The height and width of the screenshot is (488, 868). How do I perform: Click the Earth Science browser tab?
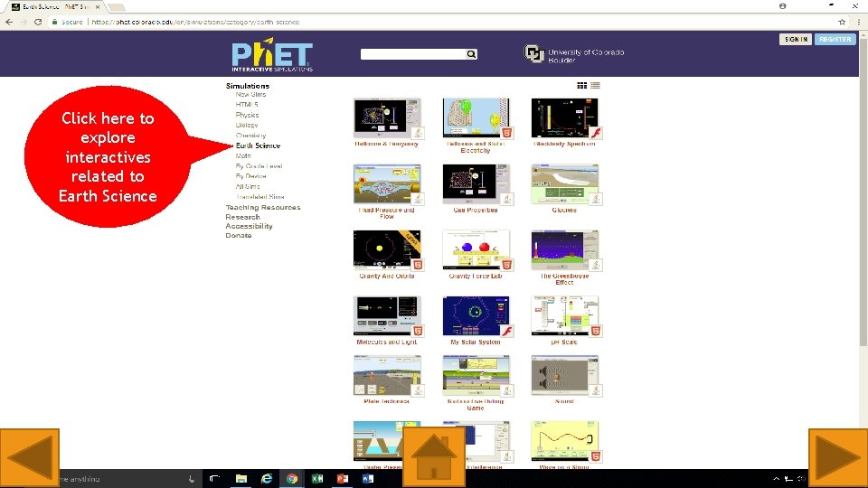55,6
